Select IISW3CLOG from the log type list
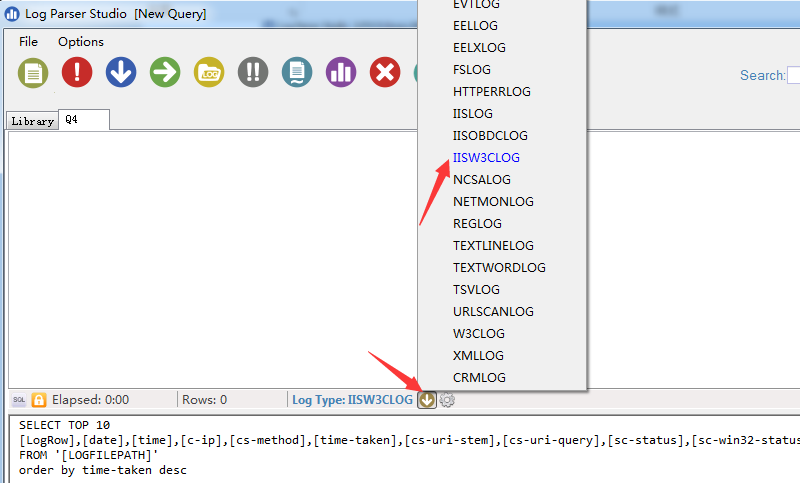Screen dimensions: 800x483 click(486, 158)
